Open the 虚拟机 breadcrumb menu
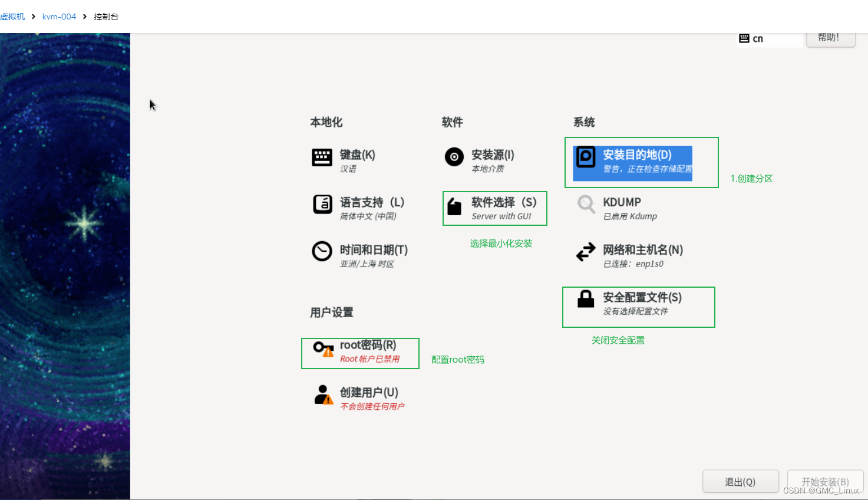 [x=12, y=17]
